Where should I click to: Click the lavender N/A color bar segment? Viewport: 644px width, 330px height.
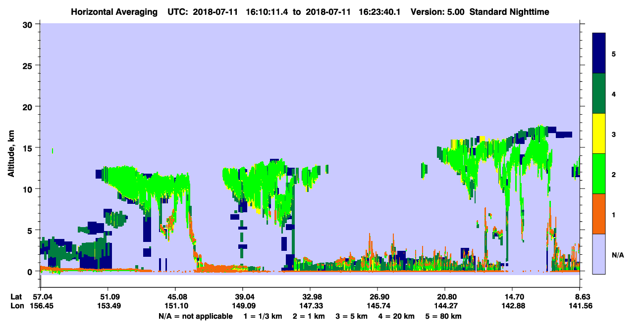[x=599, y=254]
